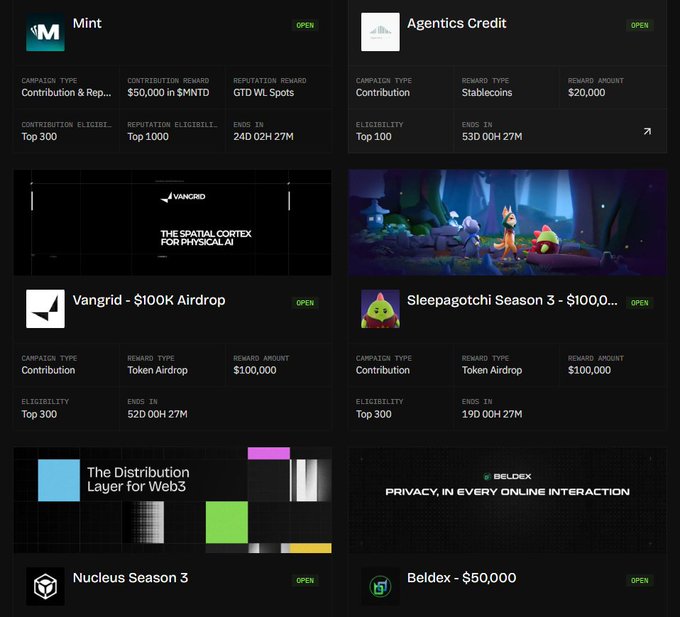This screenshot has height=617, width=680.
Task: Click the Nucleus Season 3 OPEN badge
Action: pyautogui.click(x=305, y=580)
